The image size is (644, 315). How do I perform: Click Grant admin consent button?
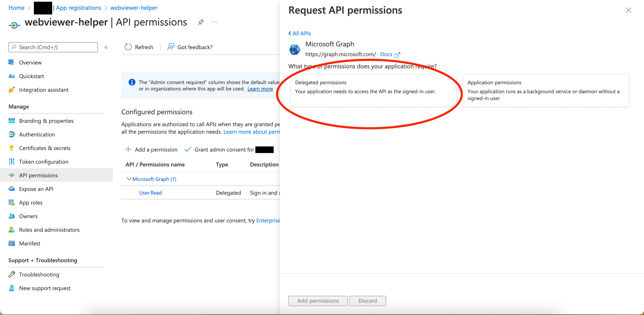(224, 149)
